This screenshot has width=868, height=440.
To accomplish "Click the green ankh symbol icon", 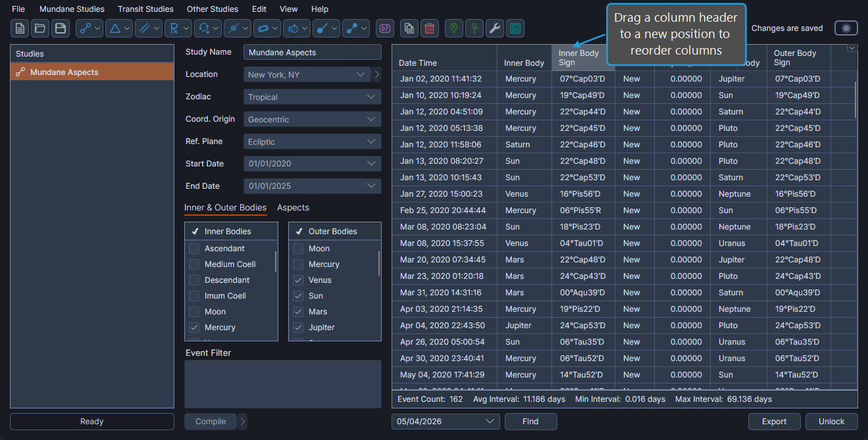I will click(474, 28).
